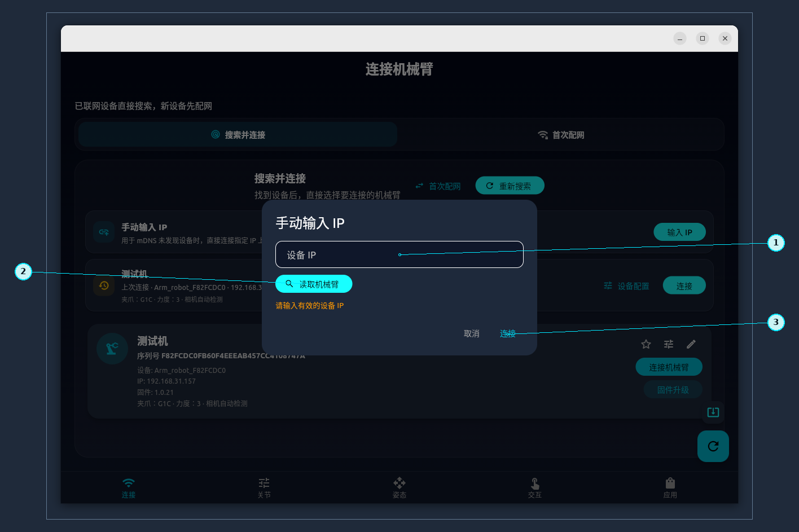Open the 测试机 card's sliders settings icon
This screenshot has width=799, height=532.
coord(669,344)
